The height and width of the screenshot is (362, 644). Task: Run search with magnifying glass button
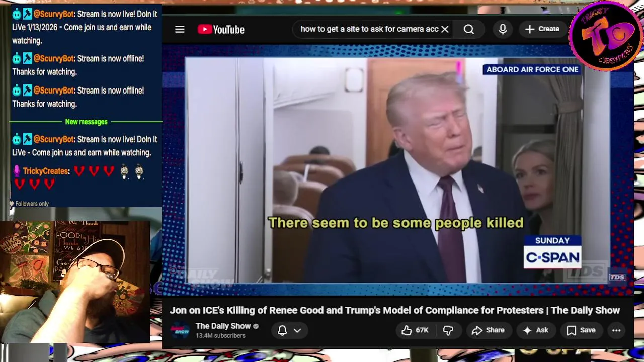(468, 29)
